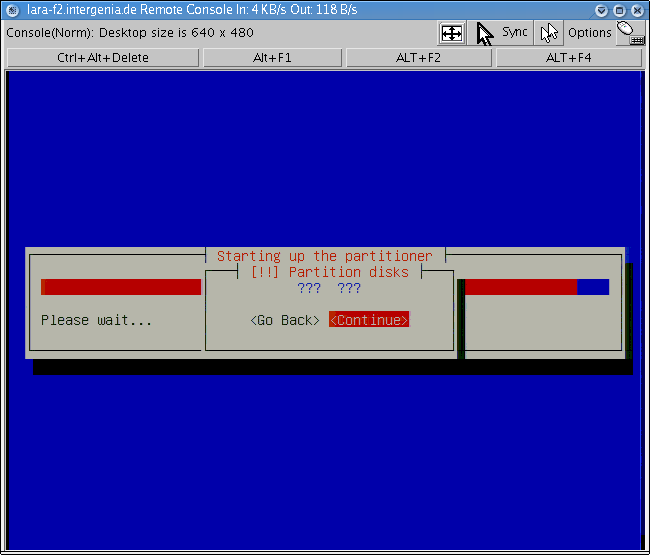Viewport: 650px width, 555px height.
Task: Send the ALT+F2 key combination
Action: (x=419, y=58)
